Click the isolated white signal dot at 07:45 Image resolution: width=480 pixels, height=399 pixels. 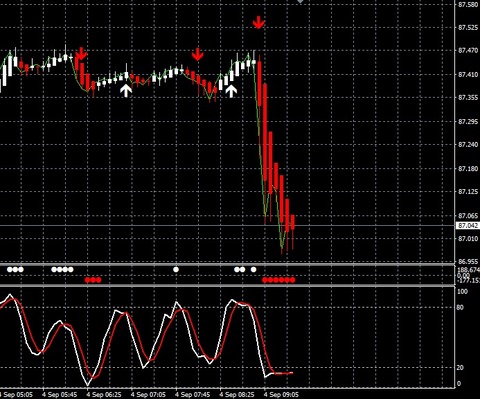[x=176, y=269]
